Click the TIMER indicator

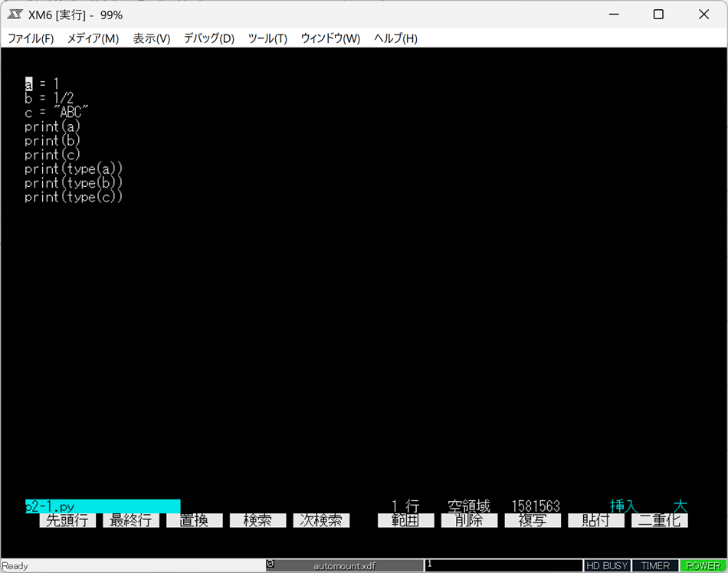[655, 566]
